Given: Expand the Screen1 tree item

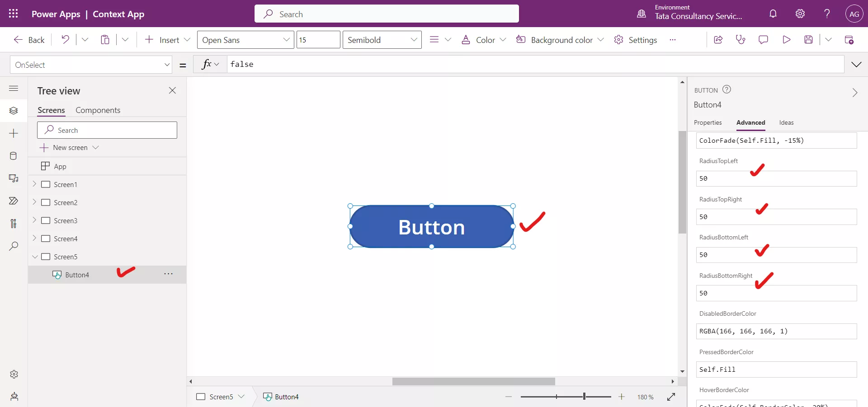Looking at the screenshot, I should click(35, 184).
